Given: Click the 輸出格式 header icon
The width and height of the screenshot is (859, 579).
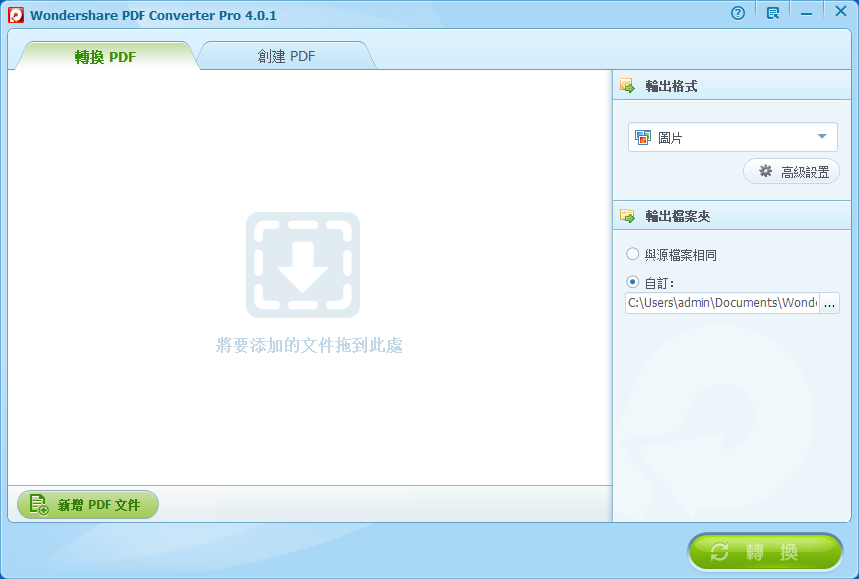Looking at the screenshot, I should click(627, 85).
